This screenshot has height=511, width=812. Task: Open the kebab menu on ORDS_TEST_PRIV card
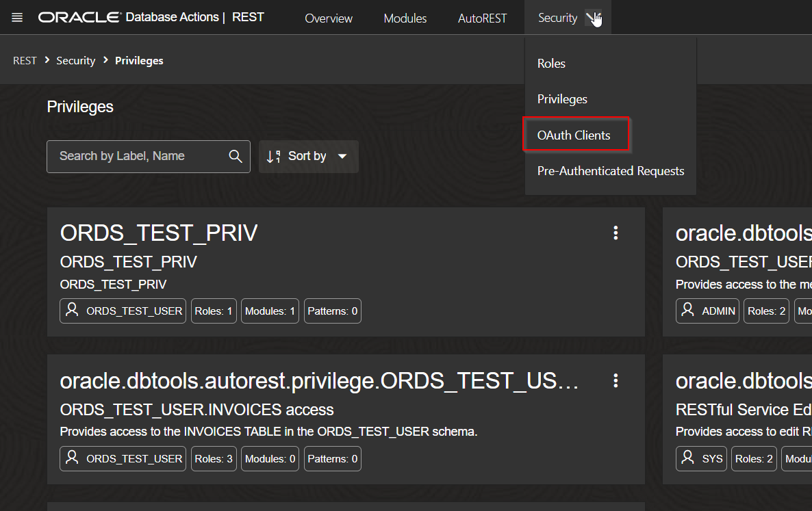[615, 233]
